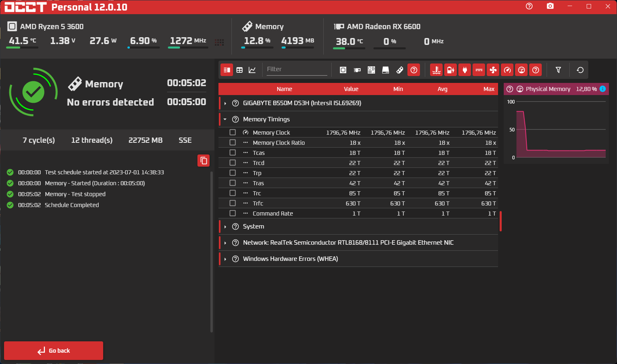Click the Memory Timings help icon
617x364 pixels.
[235, 119]
